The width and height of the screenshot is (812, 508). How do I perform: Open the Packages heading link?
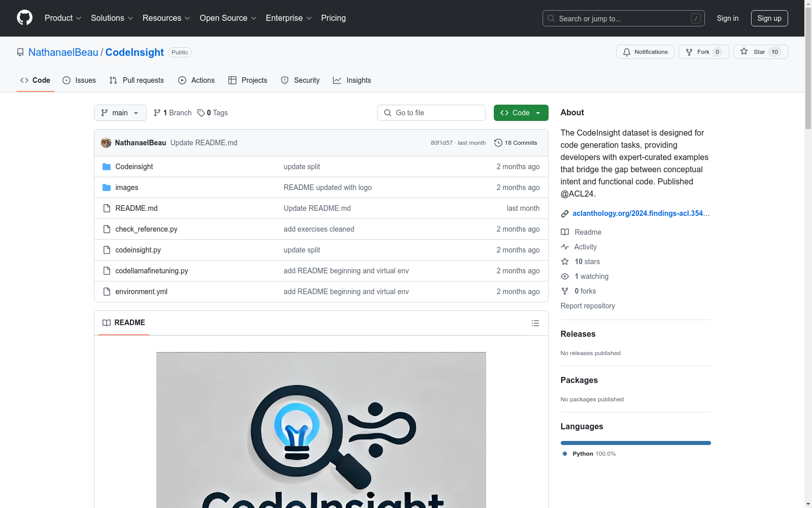point(579,380)
